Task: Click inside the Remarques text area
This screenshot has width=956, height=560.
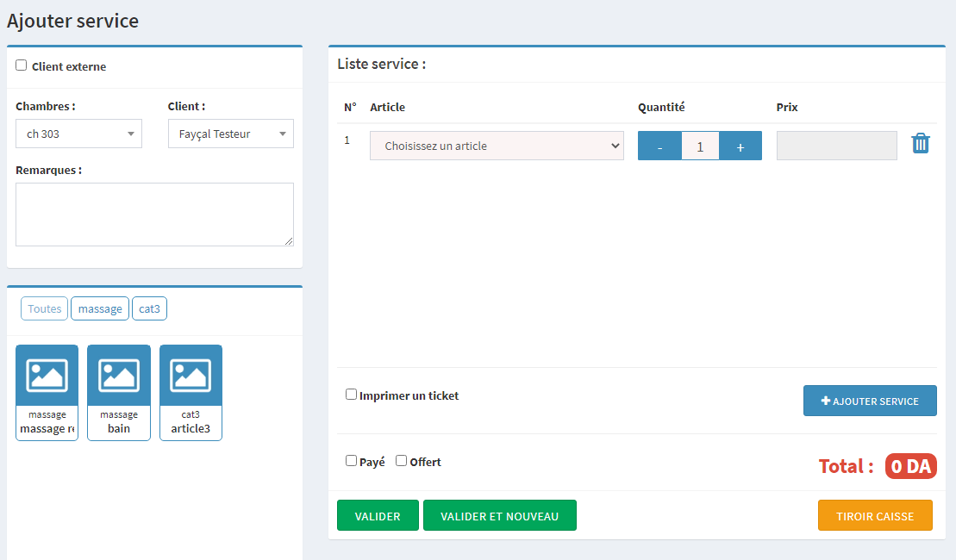Action: tap(154, 215)
